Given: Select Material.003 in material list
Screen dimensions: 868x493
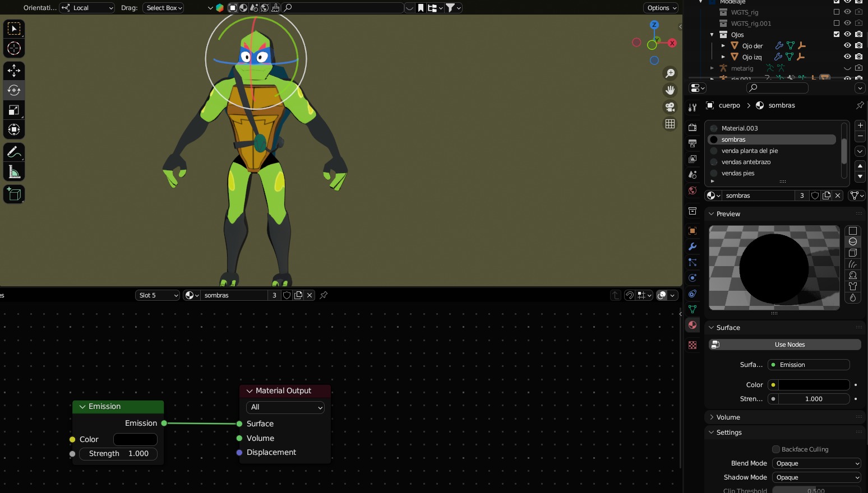Looking at the screenshot, I should click(x=773, y=128).
